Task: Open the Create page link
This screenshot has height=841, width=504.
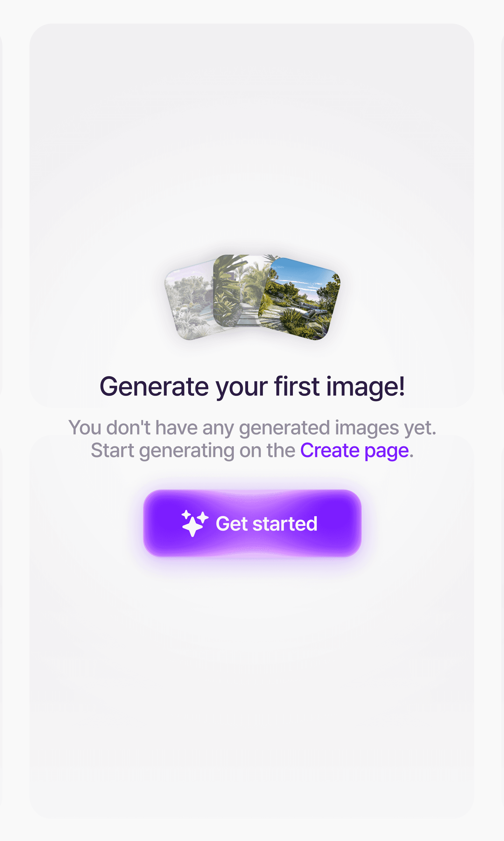Action: 354,450
